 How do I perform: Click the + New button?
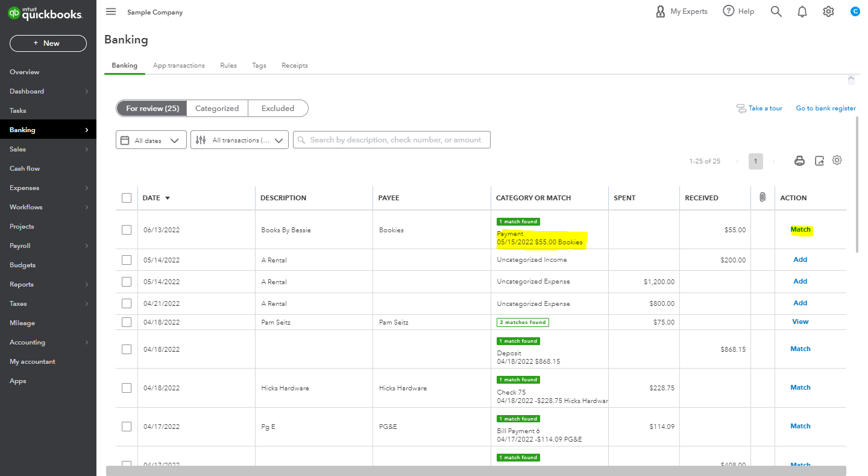pos(48,43)
